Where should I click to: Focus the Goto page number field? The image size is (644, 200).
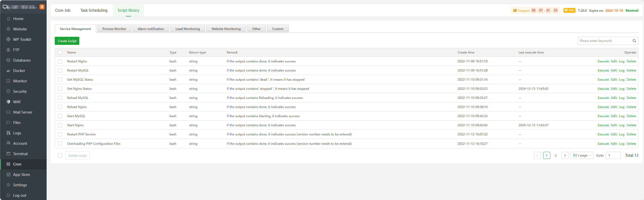click(x=613, y=155)
